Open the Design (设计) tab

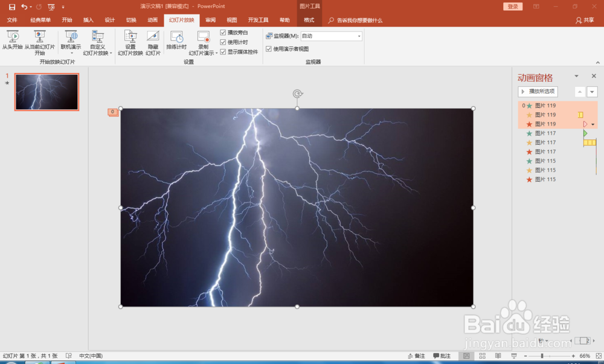click(x=109, y=21)
